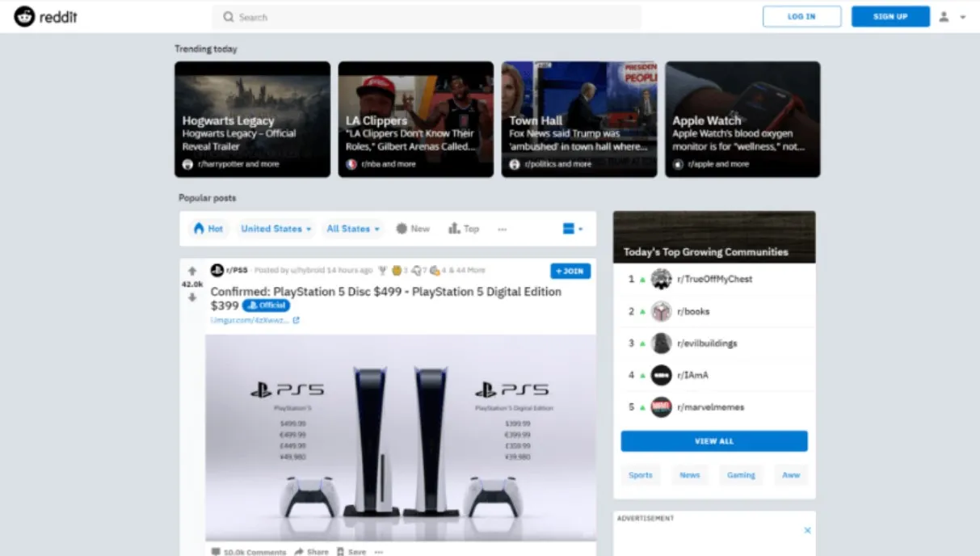Viewport: 980px width, 556px height.
Task: Open the All States filter dropdown
Action: pos(353,229)
